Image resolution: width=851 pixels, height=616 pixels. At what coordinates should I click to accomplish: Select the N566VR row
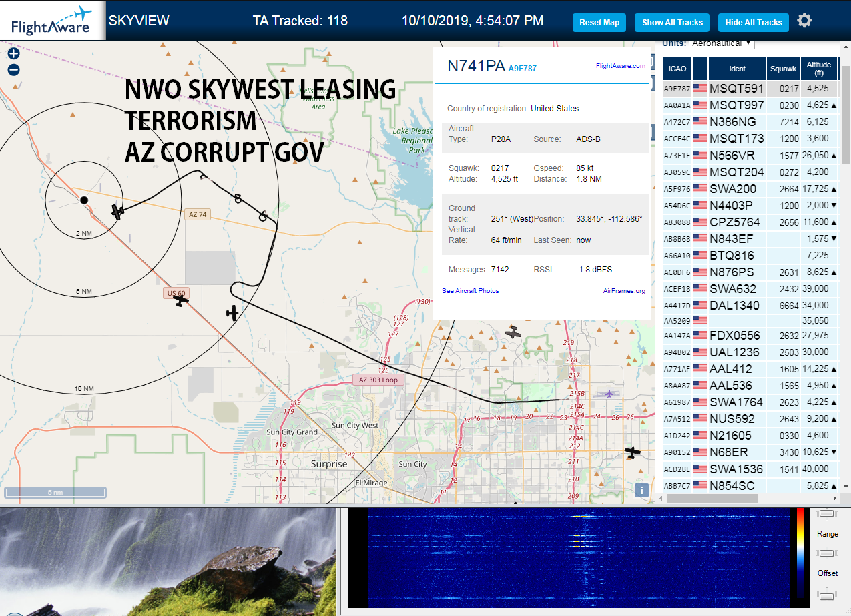(x=751, y=155)
